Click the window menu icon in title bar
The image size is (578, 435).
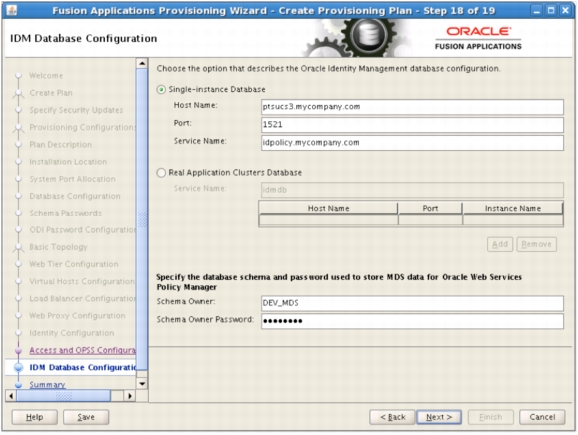click(x=12, y=10)
